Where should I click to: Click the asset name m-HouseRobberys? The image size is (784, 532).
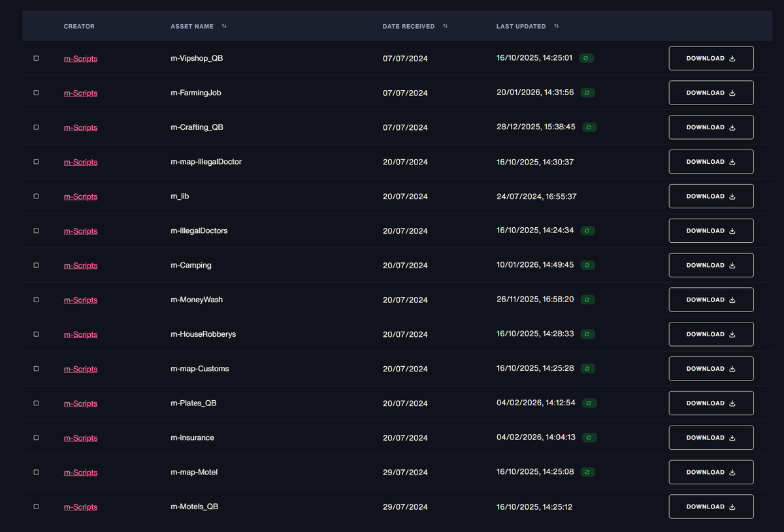tap(203, 334)
